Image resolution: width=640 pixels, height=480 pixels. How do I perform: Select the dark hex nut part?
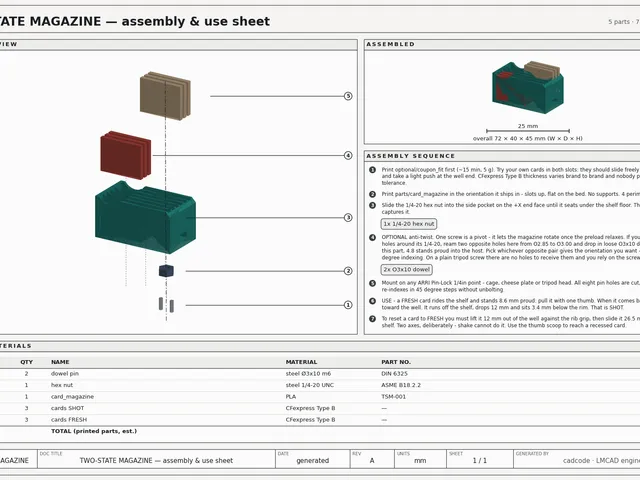[x=166, y=271]
